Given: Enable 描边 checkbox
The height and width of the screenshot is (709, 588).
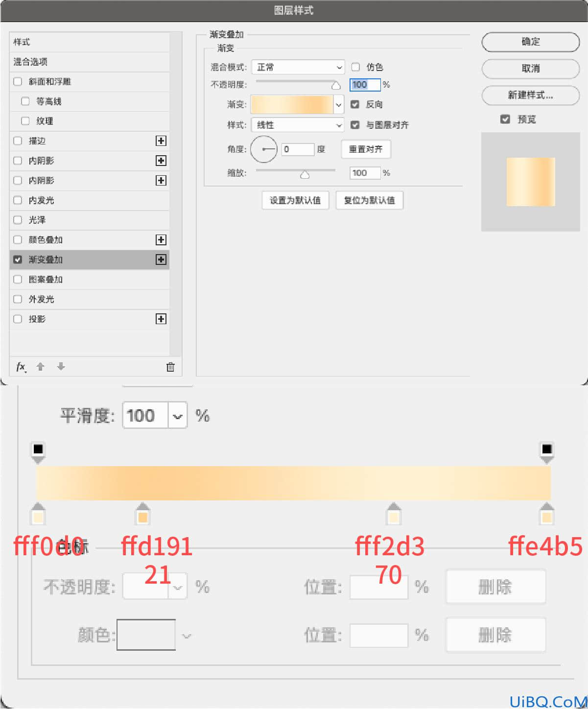Looking at the screenshot, I should click(x=18, y=141).
